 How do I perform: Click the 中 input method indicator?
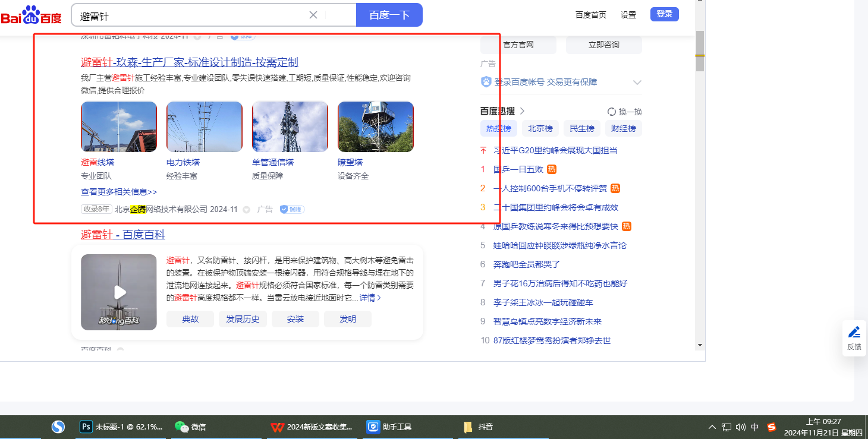click(x=755, y=427)
